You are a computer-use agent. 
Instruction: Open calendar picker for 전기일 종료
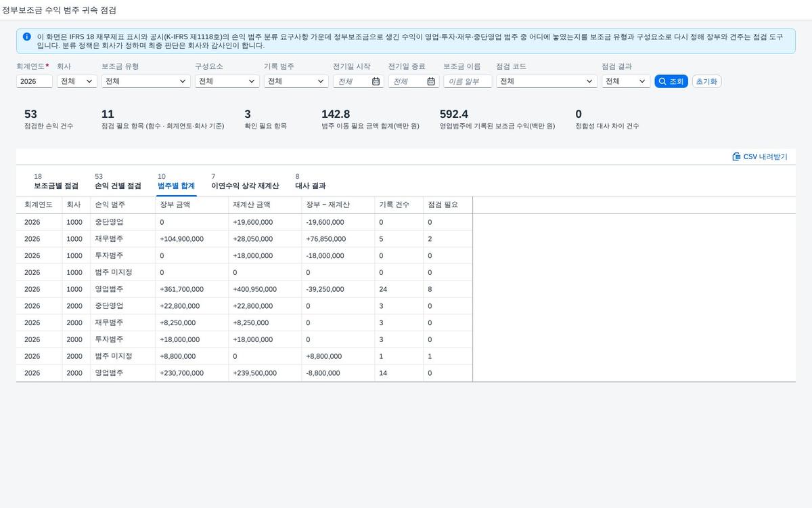tap(431, 81)
